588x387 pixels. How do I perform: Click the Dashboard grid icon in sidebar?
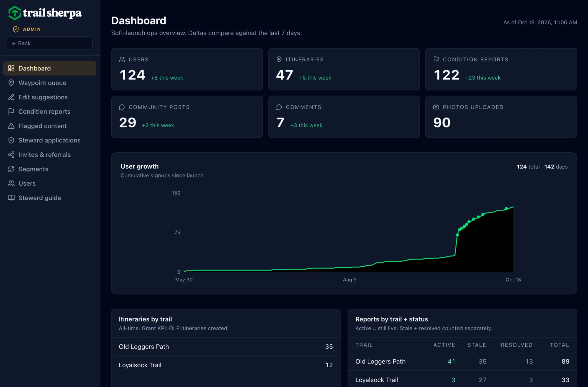coord(11,68)
